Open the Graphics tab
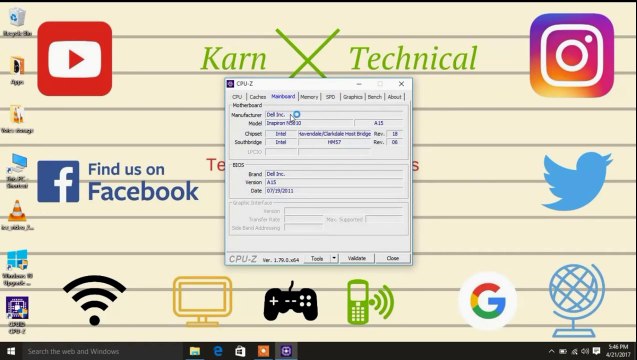Screen dimensions: 637x360 click(353, 97)
